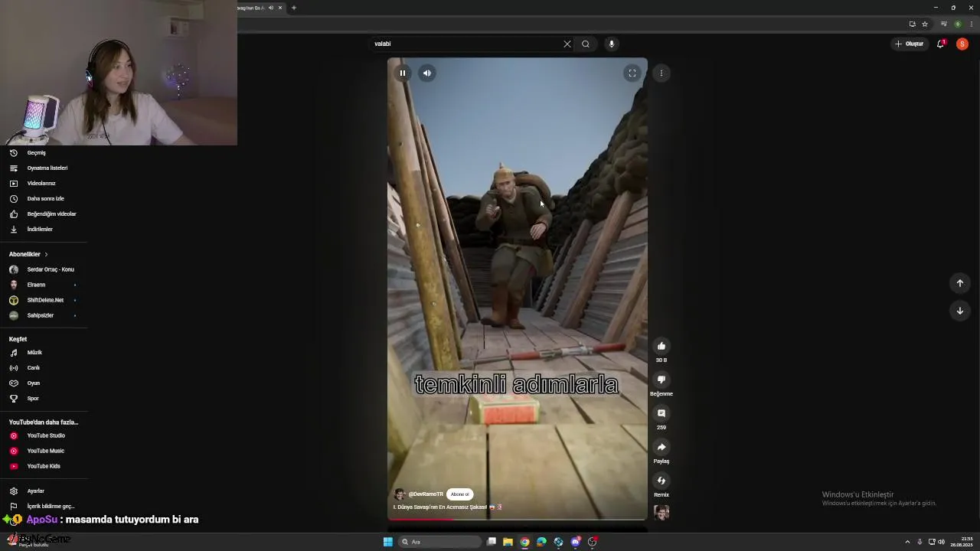Open Discord from the taskbar
980x551 pixels.
click(x=575, y=542)
